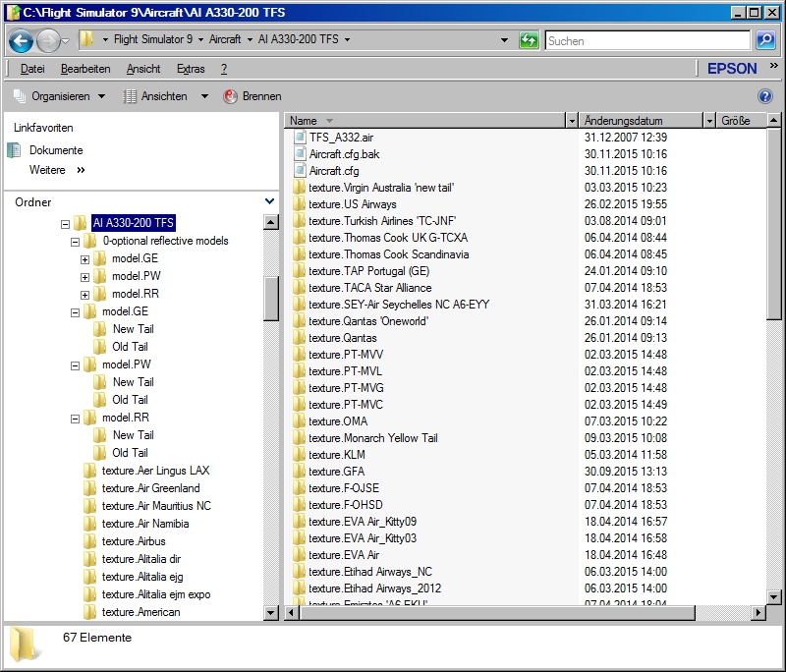Image resolution: width=786 pixels, height=672 pixels.
Task: Open address bar history dropdown
Action: point(504,40)
